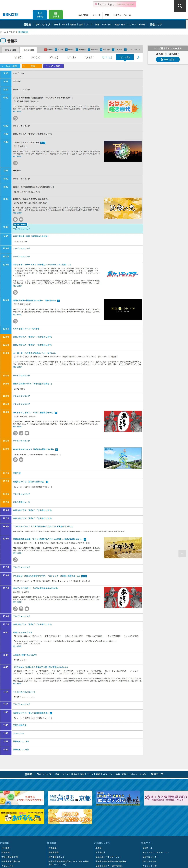Open YouTube icon for 16:00 あんぎゃでござる
Image resolution: width=188 pixels, height=868 pixels.
click(x=27, y=433)
